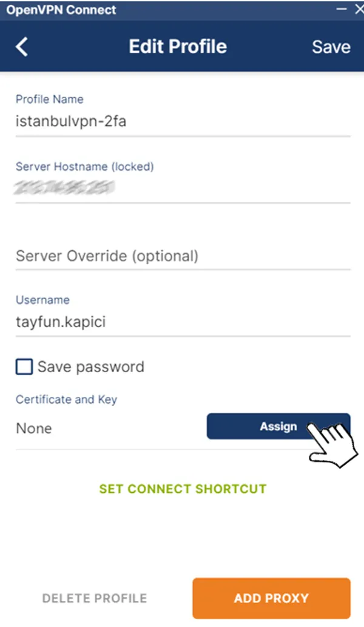Click the small Username label
Screen dimensions: 364x627
point(42,300)
